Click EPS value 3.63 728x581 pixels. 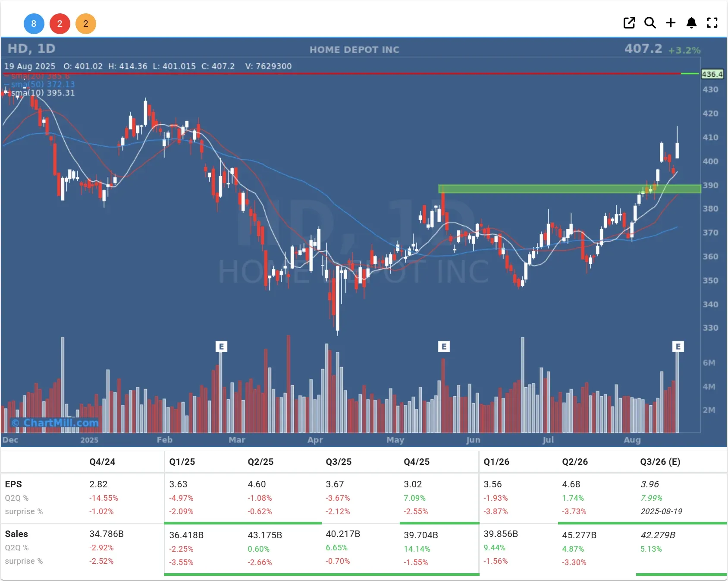point(178,484)
